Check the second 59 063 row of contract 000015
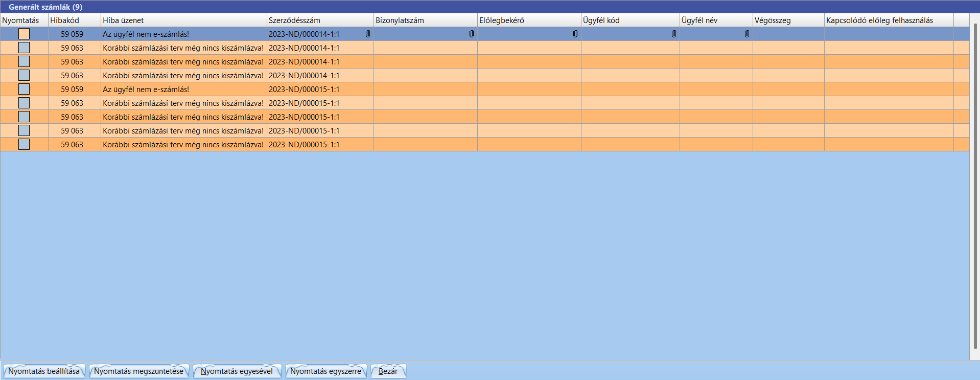 tap(24, 117)
